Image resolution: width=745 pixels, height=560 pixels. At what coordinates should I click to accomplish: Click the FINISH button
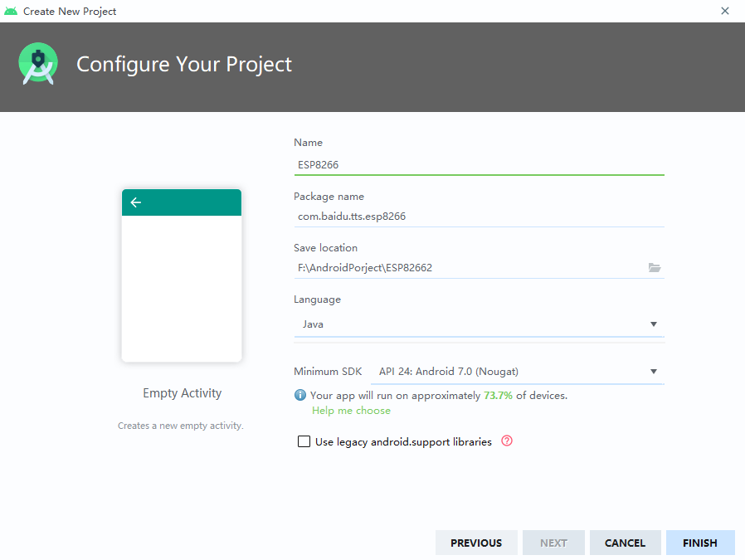pos(700,543)
